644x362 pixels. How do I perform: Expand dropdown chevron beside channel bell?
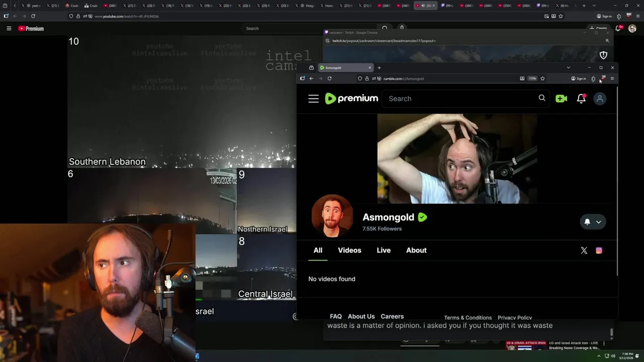point(599,222)
